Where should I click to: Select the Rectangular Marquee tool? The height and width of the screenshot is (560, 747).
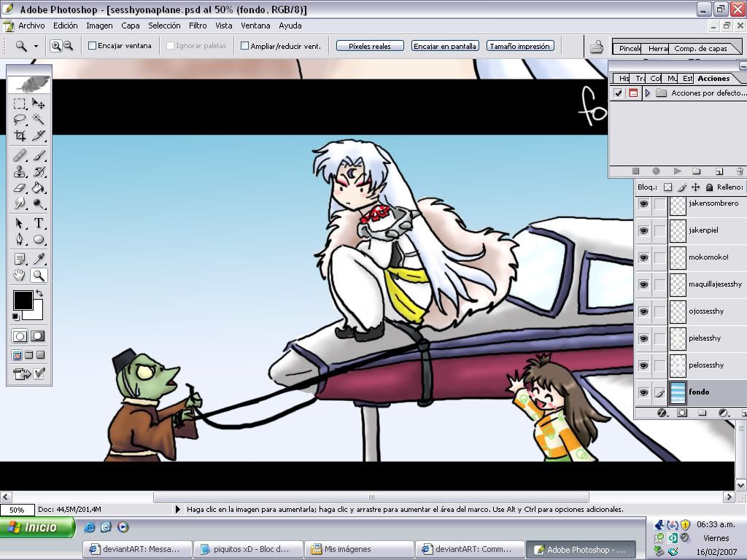(x=20, y=104)
